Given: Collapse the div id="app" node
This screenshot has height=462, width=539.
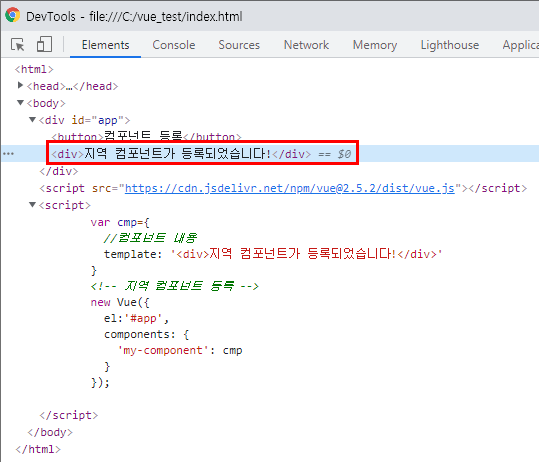Looking at the screenshot, I should coord(32,120).
